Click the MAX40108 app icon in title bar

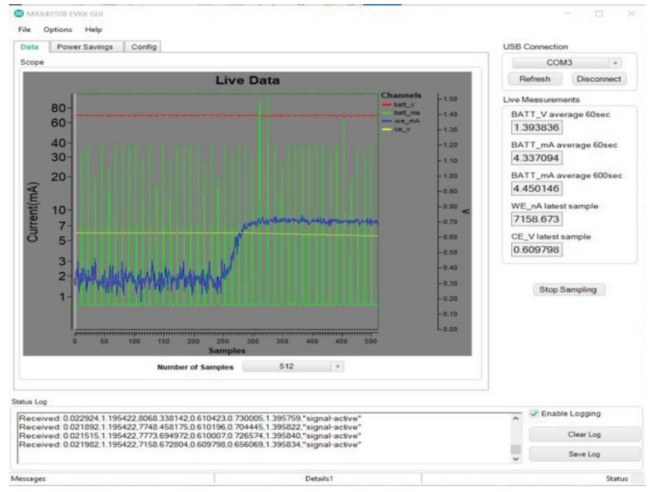19,13
